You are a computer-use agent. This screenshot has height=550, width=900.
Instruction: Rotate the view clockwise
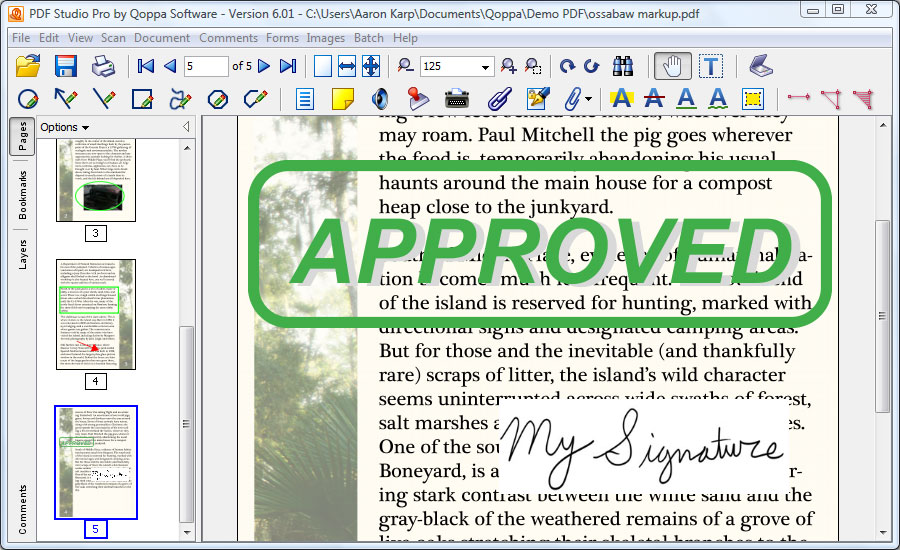(x=567, y=66)
